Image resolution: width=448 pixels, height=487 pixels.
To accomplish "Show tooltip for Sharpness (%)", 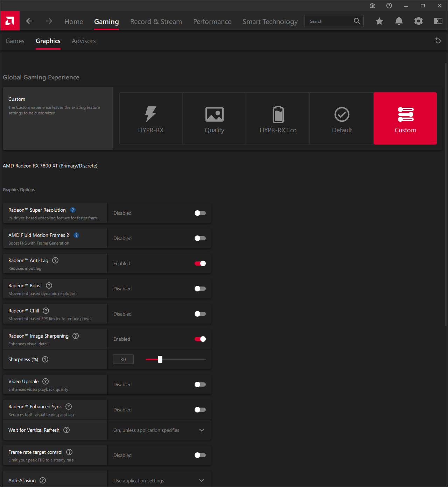I will click(45, 359).
